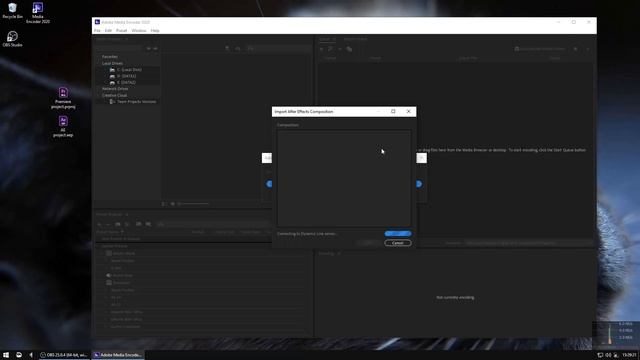Open the Media Browser panel menu

point(127,39)
